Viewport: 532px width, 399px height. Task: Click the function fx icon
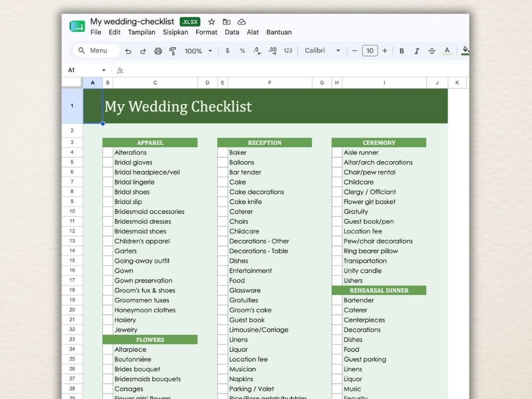pos(120,70)
